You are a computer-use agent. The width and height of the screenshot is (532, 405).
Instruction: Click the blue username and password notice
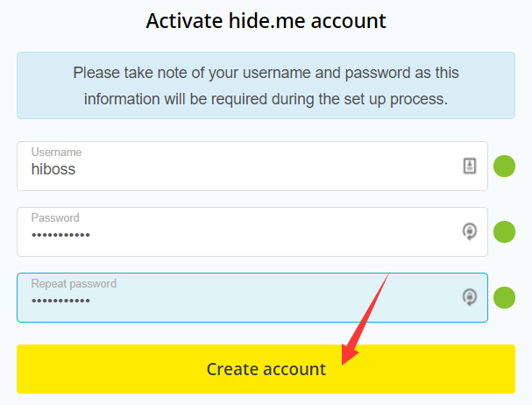(x=266, y=85)
